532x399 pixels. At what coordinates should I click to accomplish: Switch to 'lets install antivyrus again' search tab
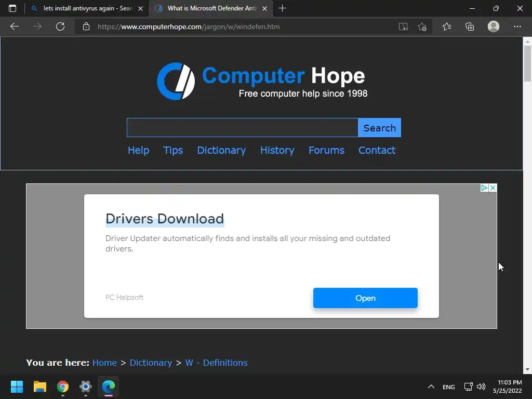(87, 8)
